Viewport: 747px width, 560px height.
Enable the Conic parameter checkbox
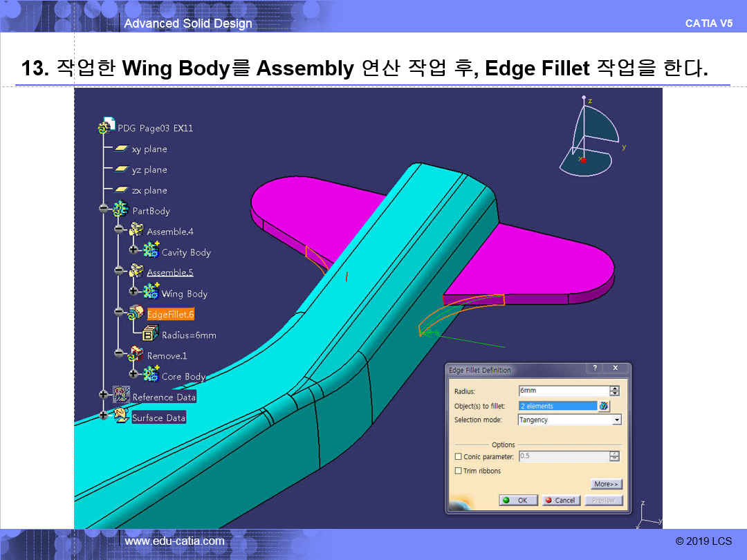click(458, 457)
